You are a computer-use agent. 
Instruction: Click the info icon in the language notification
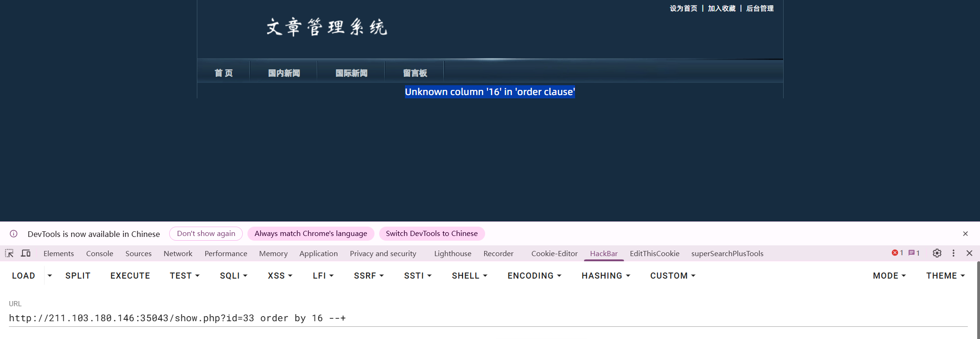click(x=14, y=234)
